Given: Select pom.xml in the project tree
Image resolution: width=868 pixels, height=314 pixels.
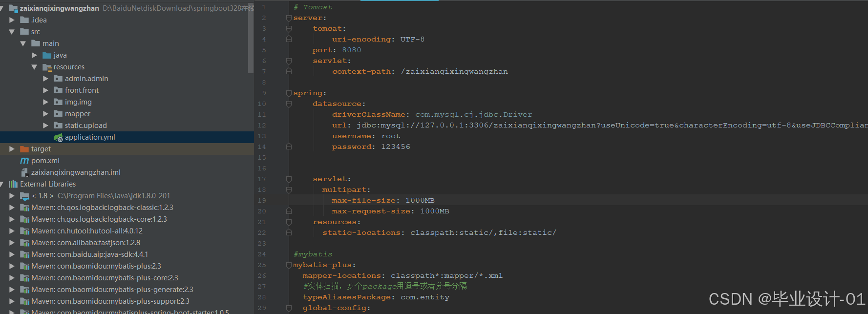Looking at the screenshot, I should [x=127, y=161].
